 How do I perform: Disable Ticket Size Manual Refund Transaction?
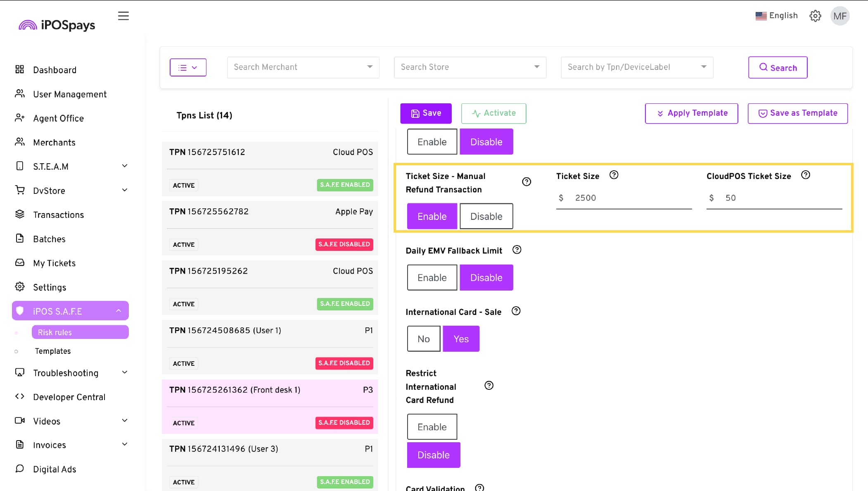tap(486, 216)
